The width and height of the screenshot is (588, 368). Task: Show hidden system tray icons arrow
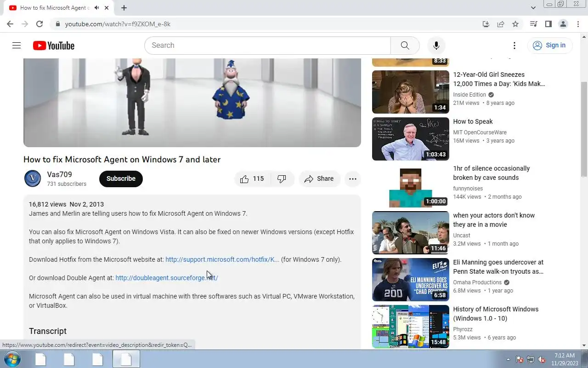coord(508,359)
